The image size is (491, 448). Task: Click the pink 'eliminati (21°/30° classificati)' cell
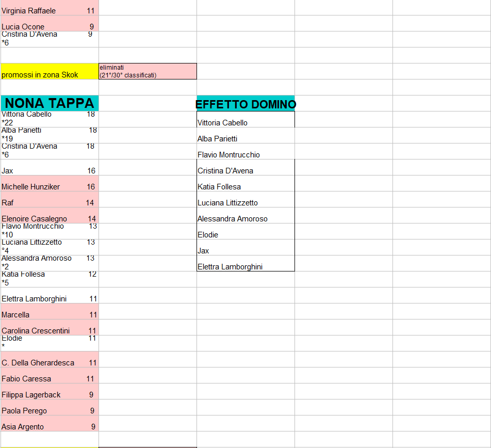tap(148, 71)
